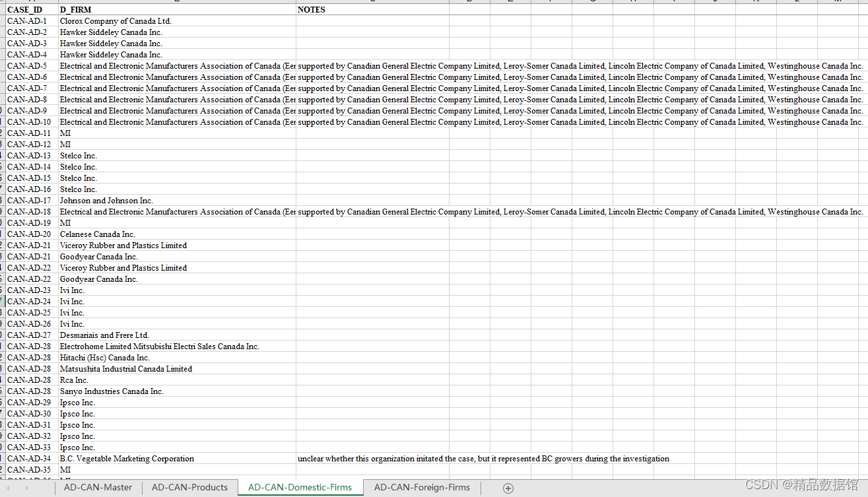Click Goodyear Canada Inc. in CAN-AD-22 row
The image size is (868, 497).
[178, 279]
